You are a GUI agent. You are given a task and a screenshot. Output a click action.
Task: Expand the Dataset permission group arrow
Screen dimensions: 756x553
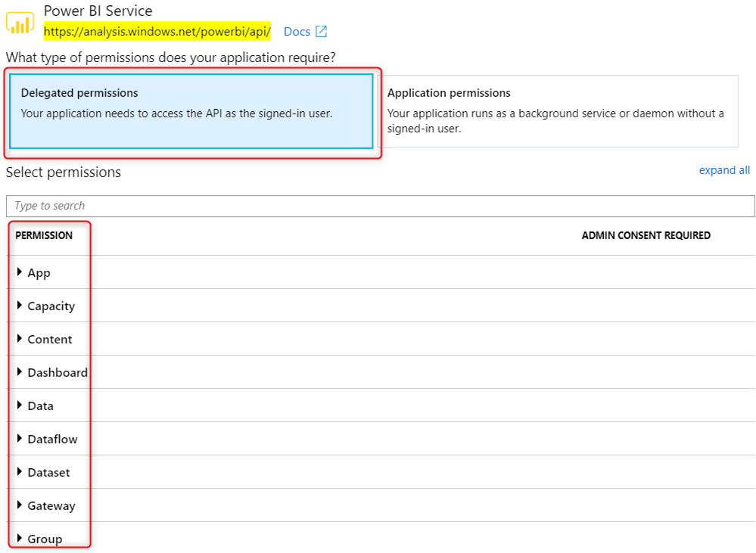(x=19, y=471)
